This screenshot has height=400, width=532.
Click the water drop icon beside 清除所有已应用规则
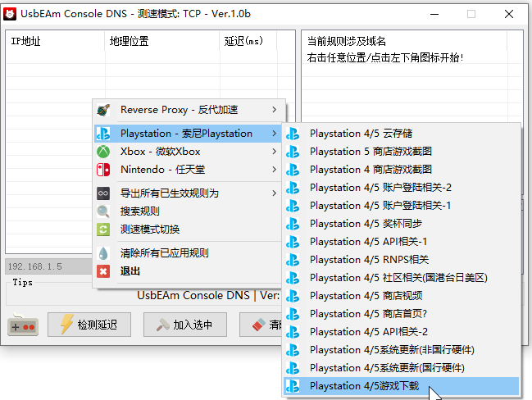[x=103, y=253]
